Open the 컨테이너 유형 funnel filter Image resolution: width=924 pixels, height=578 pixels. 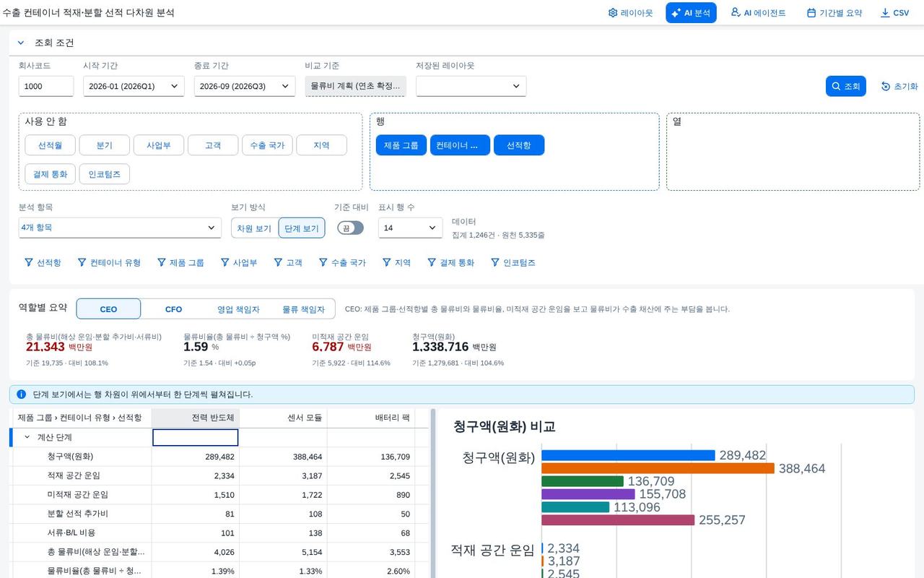click(109, 262)
